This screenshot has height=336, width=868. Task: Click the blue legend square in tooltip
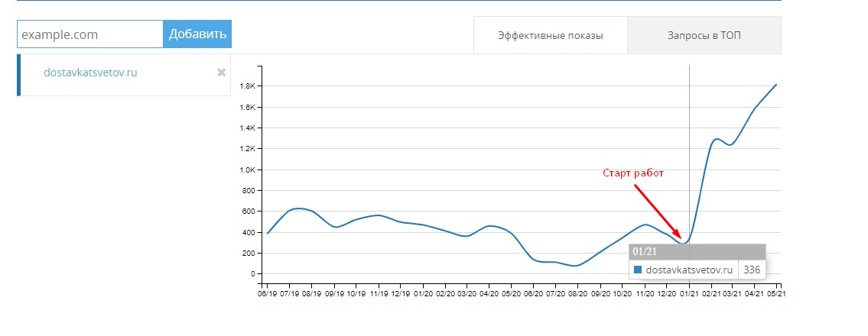(x=638, y=270)
